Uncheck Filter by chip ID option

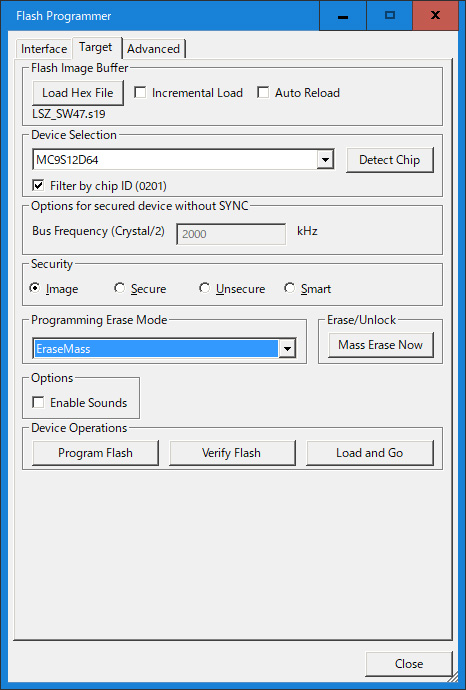click(38, 185)
